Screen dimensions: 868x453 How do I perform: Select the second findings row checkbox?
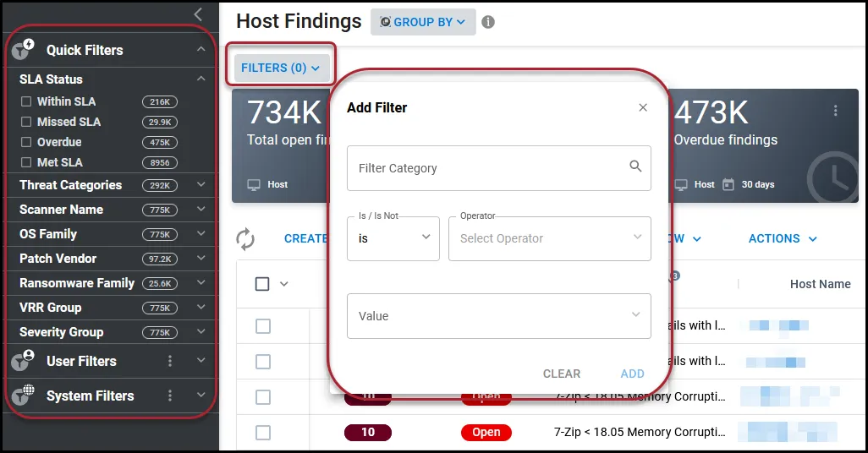[263, 362]
